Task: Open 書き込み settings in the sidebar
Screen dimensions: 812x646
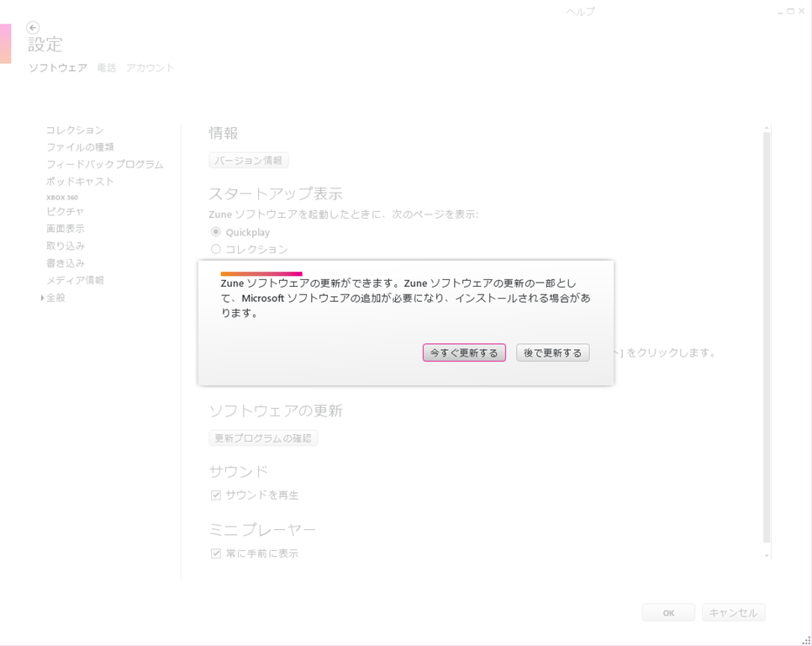Action: point(66,262)
